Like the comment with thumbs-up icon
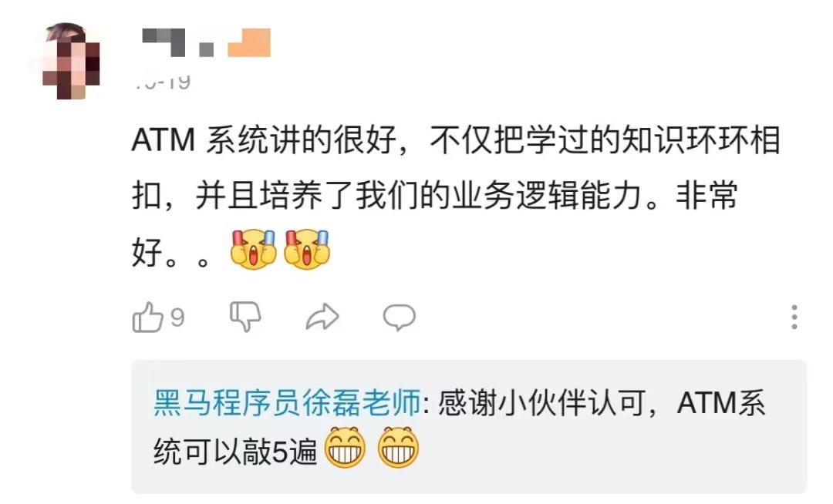Image resolution: width=833 pixels, height=504 pixels. tap(147, 318)
